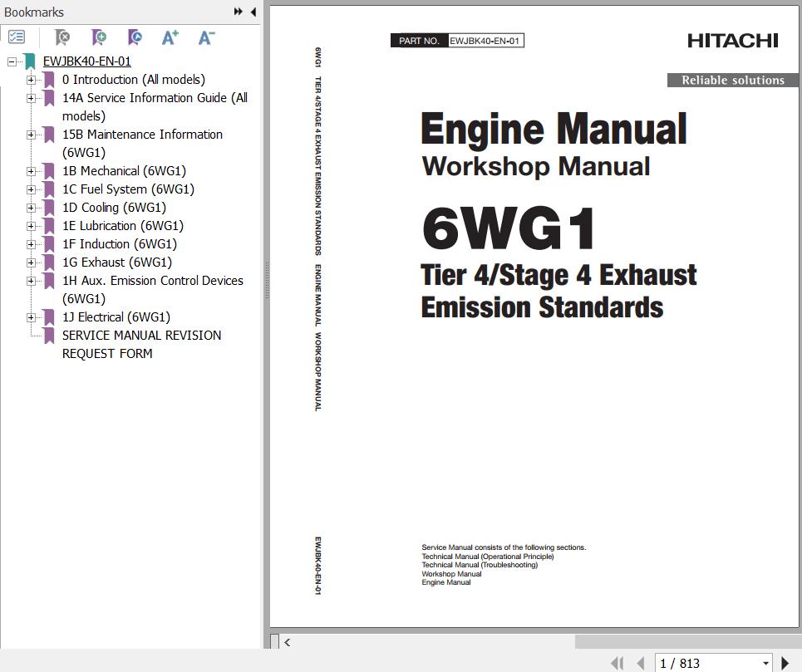Select 1D Cooling (6WG1) bookmark
The width and height of the screenshot is (802, 672).
114,208
